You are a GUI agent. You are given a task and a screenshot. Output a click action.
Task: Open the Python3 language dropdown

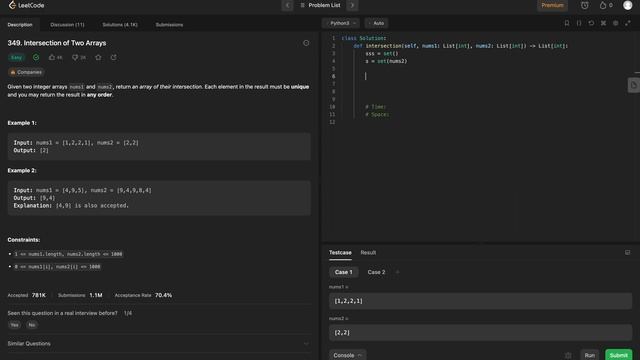(x=342, y=23)
